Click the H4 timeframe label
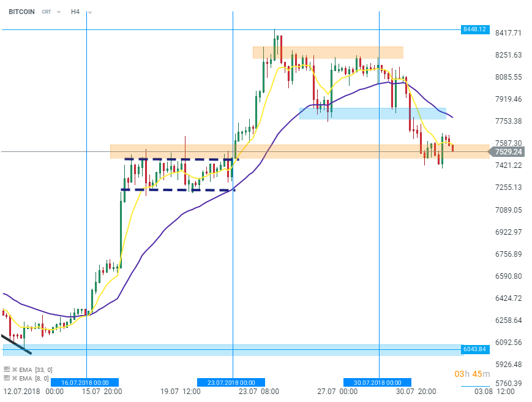Screen dimensions: 532x402 (x=75, y=12)
